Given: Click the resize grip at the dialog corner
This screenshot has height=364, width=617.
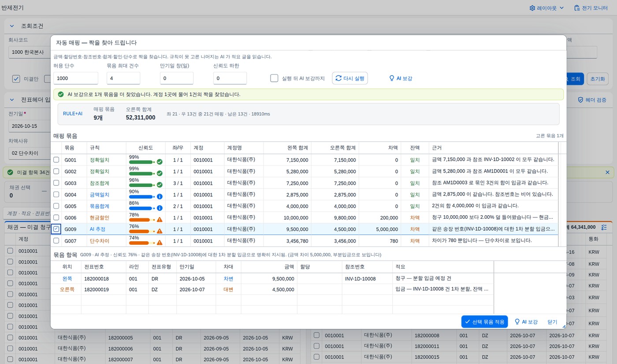Looking at the screenshot, I should pos(564,326).
